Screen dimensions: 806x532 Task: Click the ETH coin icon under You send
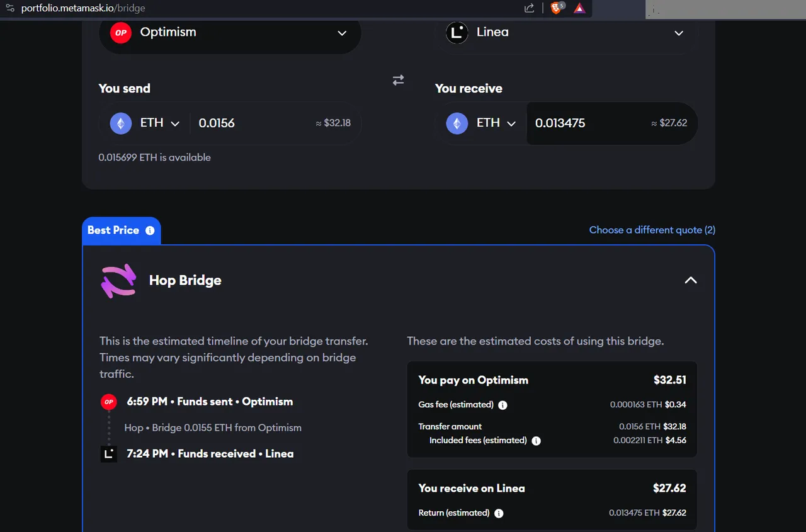click(x=121, y=123)
